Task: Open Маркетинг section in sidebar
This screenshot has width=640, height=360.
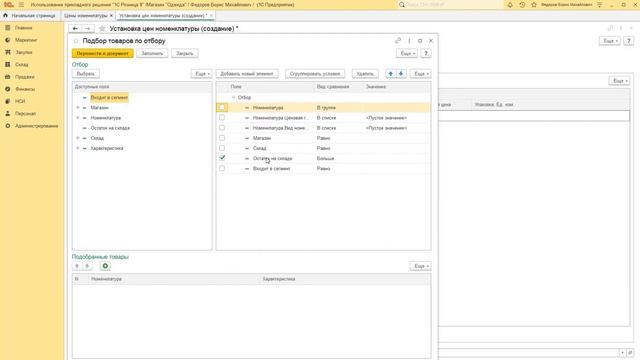Action: [26, 40]
